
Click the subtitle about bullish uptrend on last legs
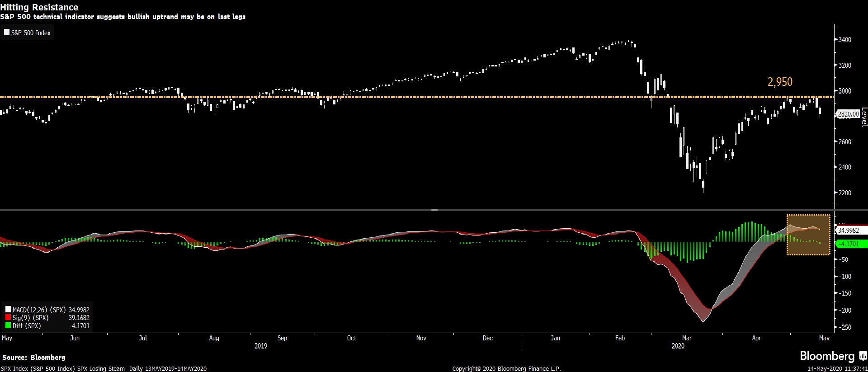click(123, 17)
